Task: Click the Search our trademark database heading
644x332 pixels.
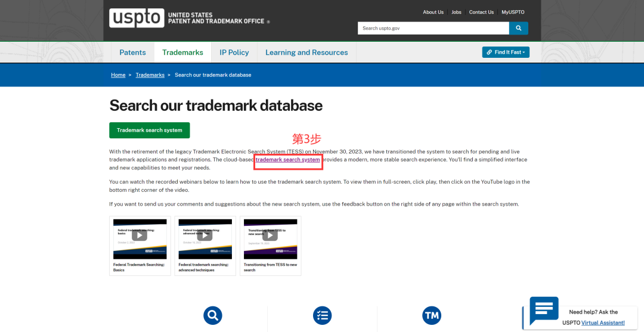Action: pyautogui.click(x=216, y=106)
